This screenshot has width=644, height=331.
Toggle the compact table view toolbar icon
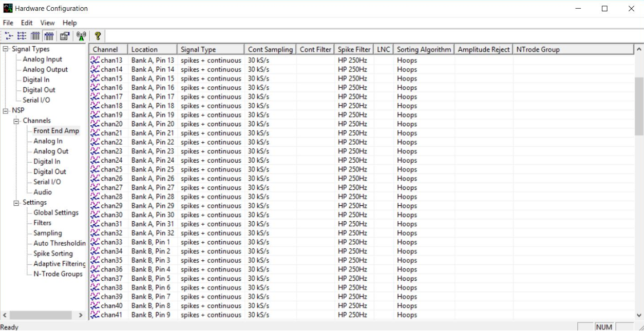[x=48, y=36]
